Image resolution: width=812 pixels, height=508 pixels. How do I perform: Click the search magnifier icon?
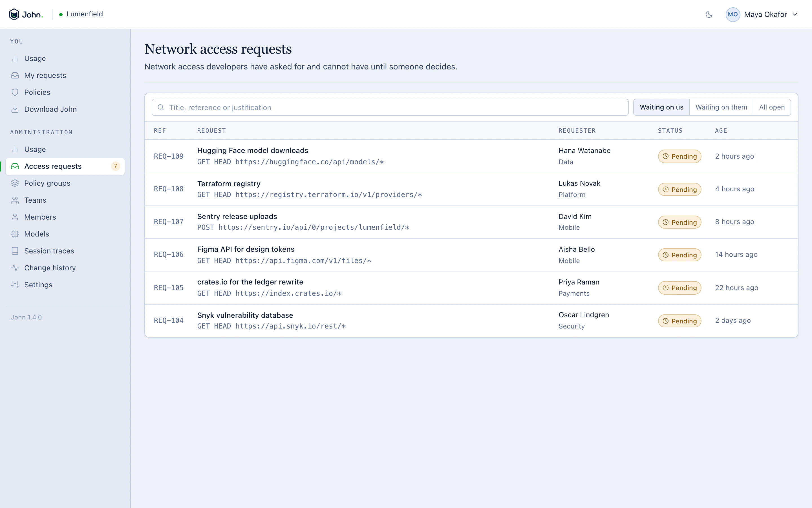click(161, 107)
